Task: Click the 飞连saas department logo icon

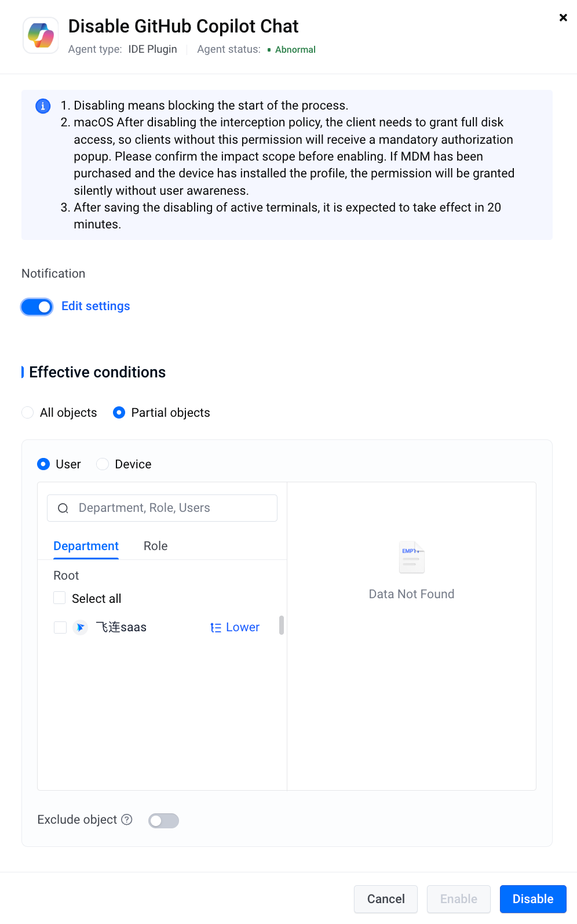Action: coord(81,627)
